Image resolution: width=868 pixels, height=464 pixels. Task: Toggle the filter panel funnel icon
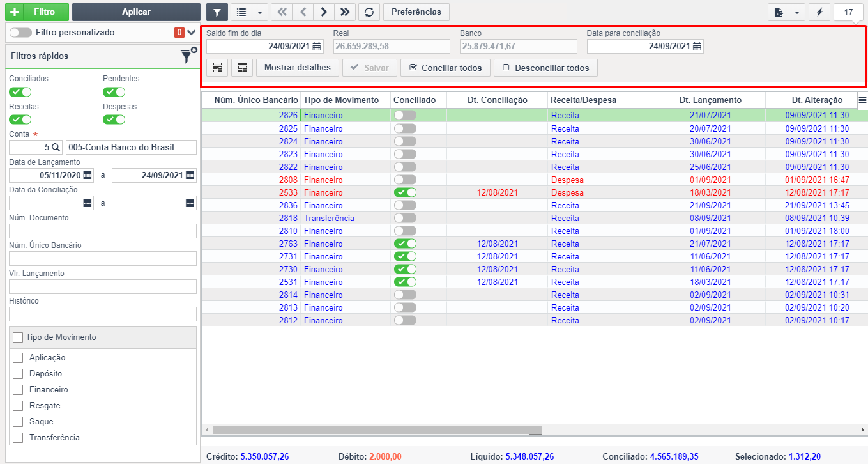(x=217, y=12)
